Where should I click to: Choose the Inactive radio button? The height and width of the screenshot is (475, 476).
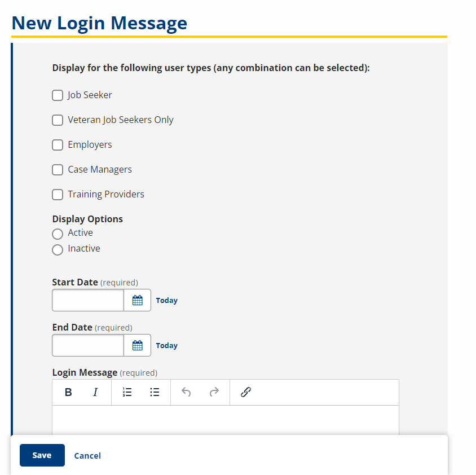coord(58,249)
